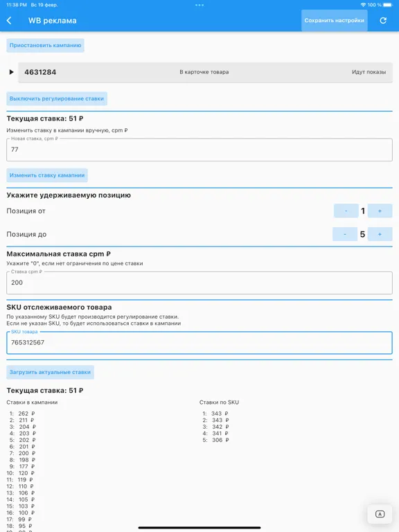The width and height of the screenshot is (399, 532).
Task: Click SKU bid row 1: 343 ₽
Action: pos(215,414)
